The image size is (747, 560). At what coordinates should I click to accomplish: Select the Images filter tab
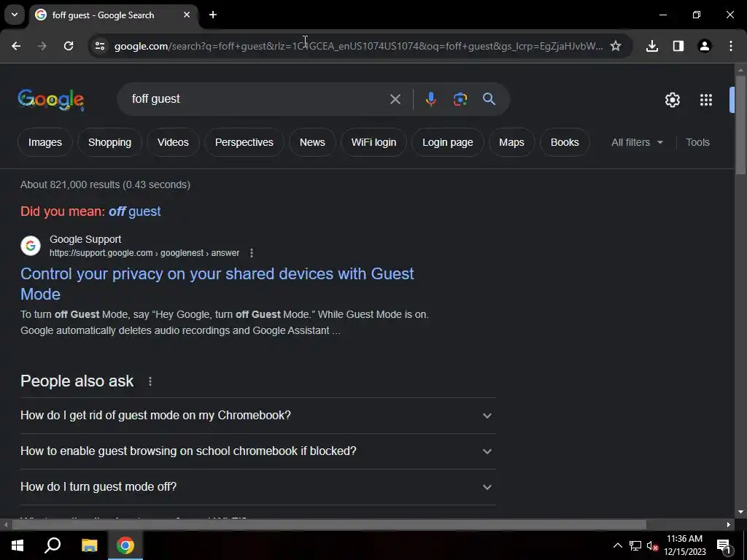click(44, 142)
